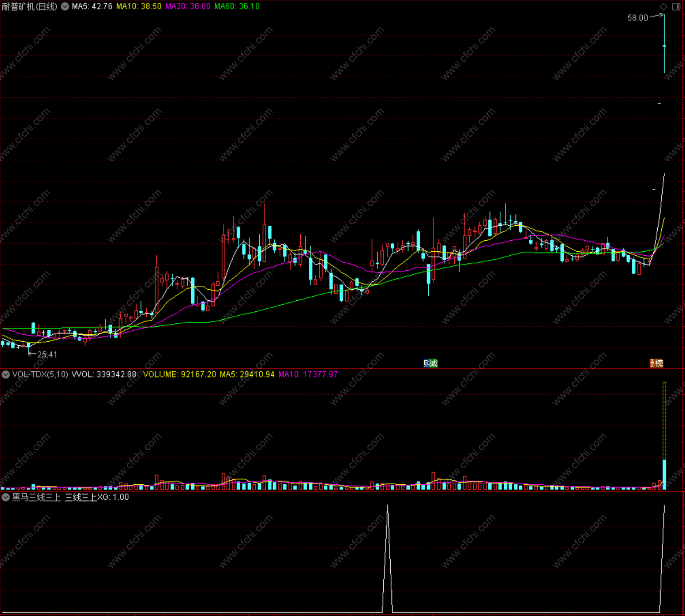
Task: Click the 减 event marker on the chart
Action: pyautogui.click(x=434, y=363)
